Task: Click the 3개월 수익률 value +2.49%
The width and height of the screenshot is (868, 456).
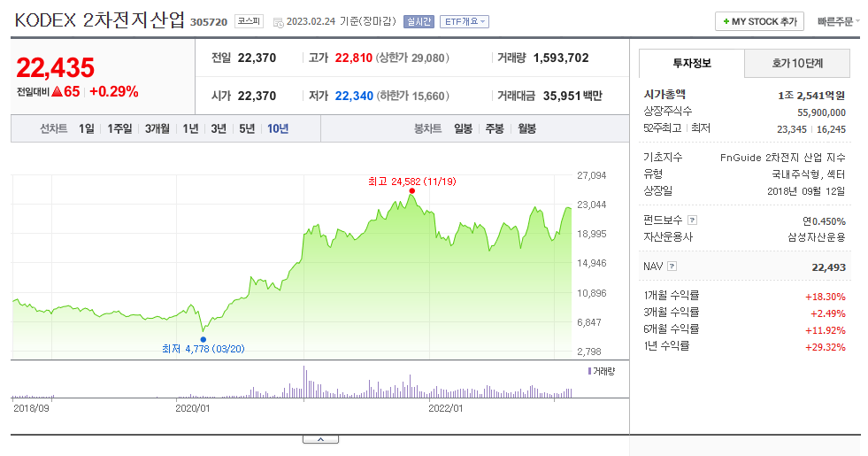Action: tap(828, 313)
